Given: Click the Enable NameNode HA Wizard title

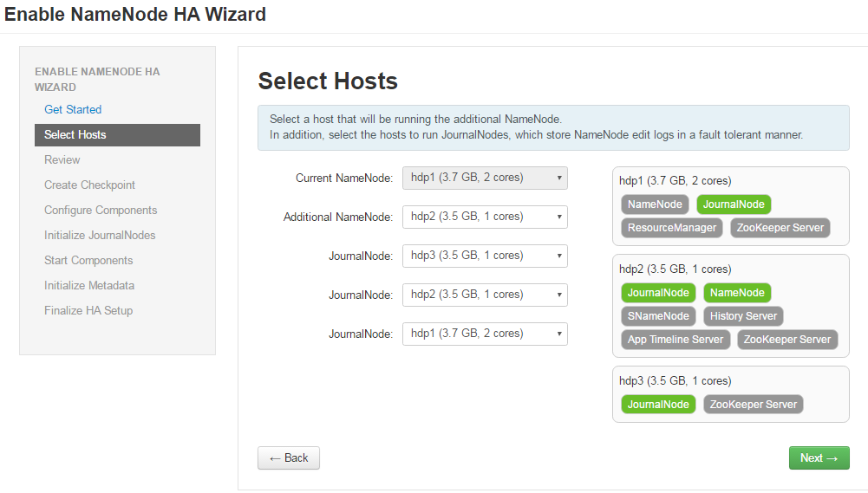Looking at the screenshot, I should click(x=135, y=14).
